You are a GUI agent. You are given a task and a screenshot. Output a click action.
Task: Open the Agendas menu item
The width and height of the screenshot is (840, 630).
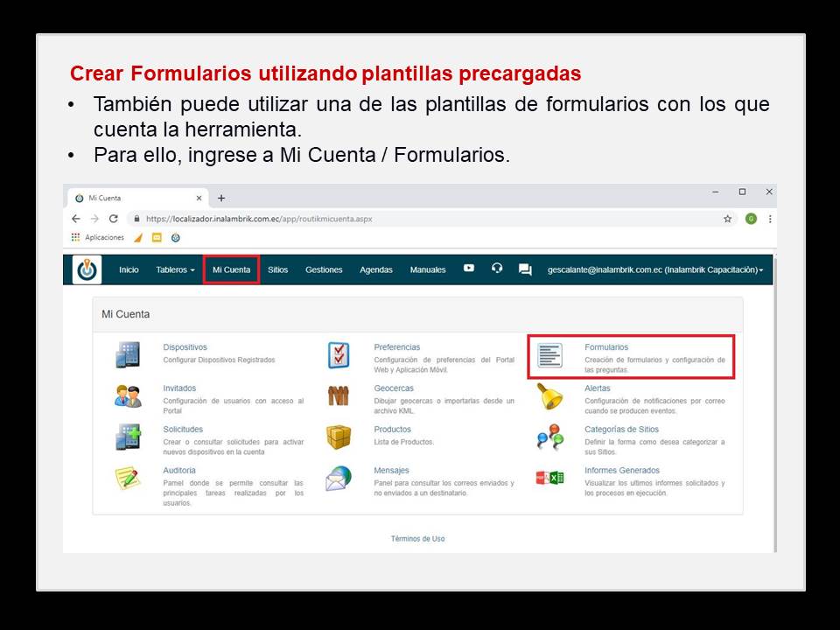(376, 269)
